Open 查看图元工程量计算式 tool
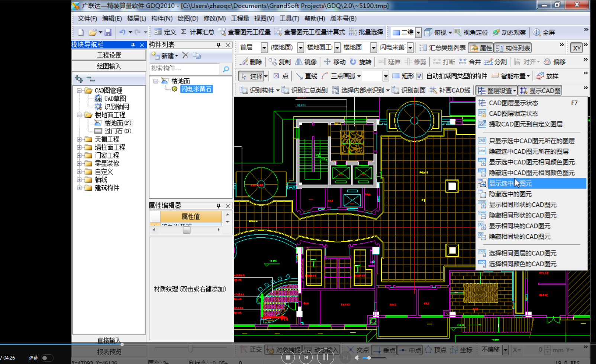The height and width of the screenshot is (364, 596). click(310, 32)
